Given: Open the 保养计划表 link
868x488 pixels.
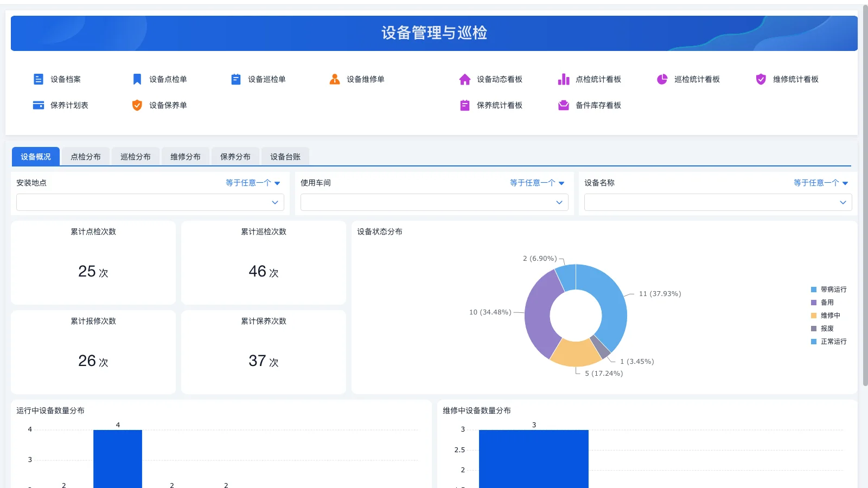Looking at the screenshot, I should [69, 105].
